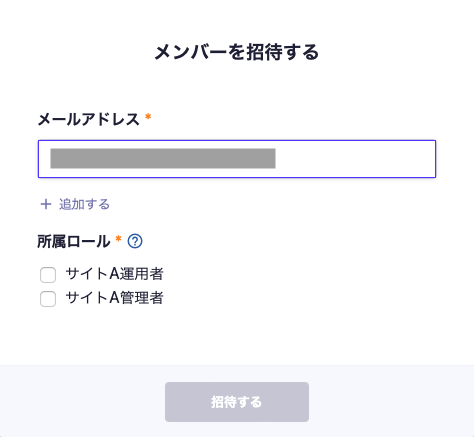Click the 所属ロール section label

pos(74,241)
